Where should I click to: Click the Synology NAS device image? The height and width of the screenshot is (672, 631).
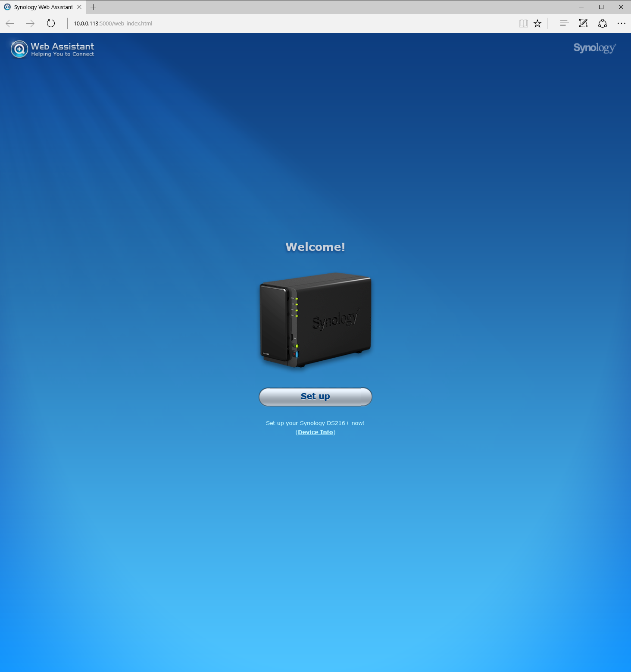pyautogui.click(x=315, y=320)
